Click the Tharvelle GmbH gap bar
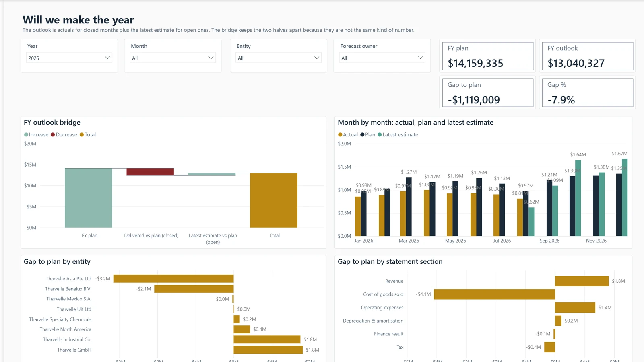 268,350
